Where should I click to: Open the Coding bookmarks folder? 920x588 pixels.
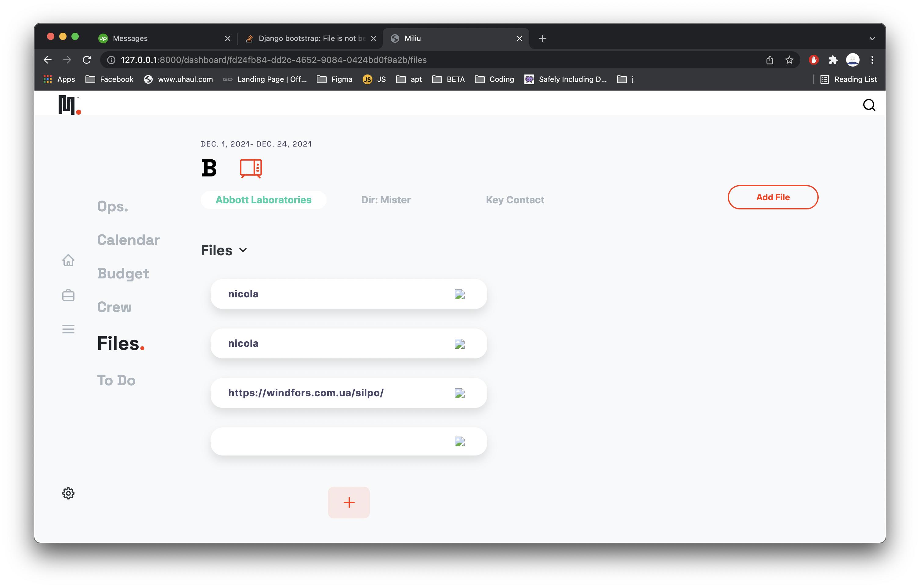point(494,79)
